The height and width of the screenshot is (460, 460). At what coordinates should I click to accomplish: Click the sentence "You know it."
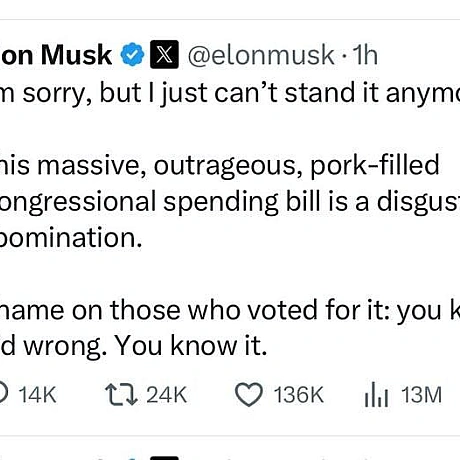coord(191,346)
